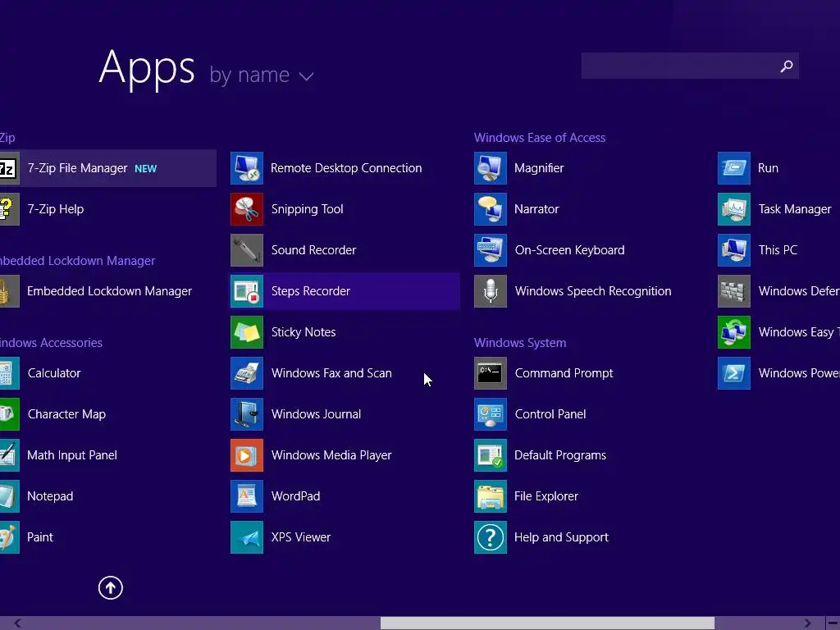Click the 'Command Prompt' text label
This screenshot has width=840, height=630.
[x=564, y=373]
